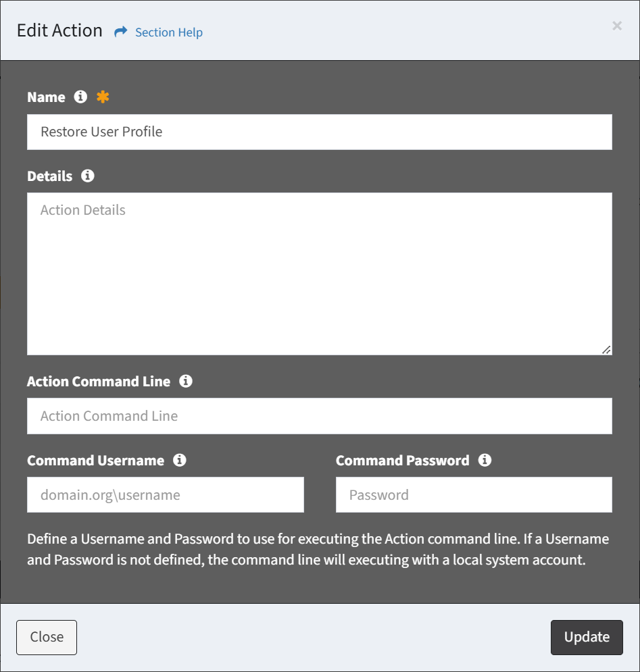Click the Details label text
The image size is (640, 672).
click(49, 176)
